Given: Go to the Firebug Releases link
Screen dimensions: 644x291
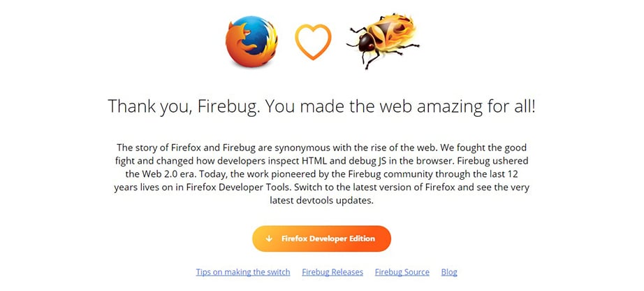Looking at the screenshot, I should tap(332, 272).
